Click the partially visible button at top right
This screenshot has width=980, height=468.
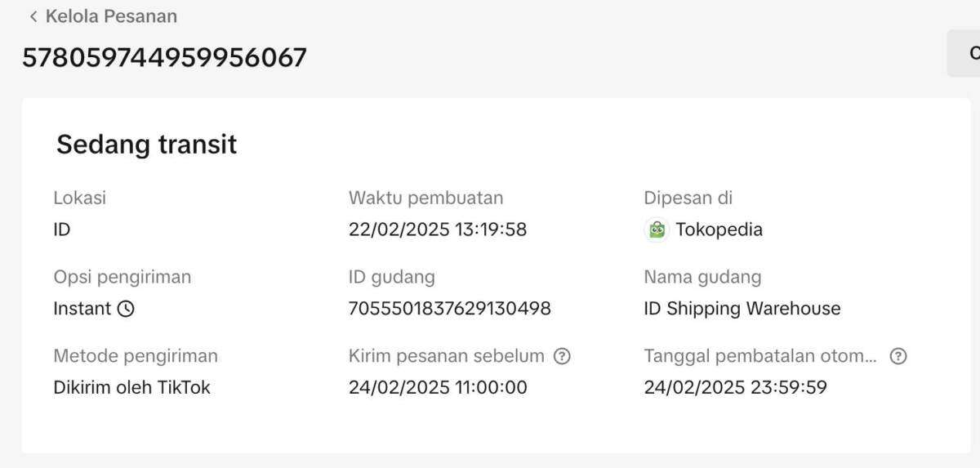coord(964,53)
